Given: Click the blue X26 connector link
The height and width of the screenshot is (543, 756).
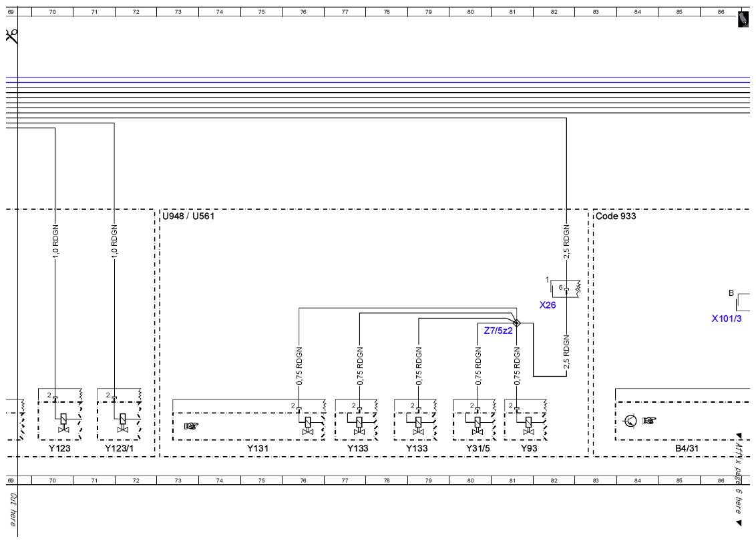Looking at the screenshot, I should (x=547, y=305).
